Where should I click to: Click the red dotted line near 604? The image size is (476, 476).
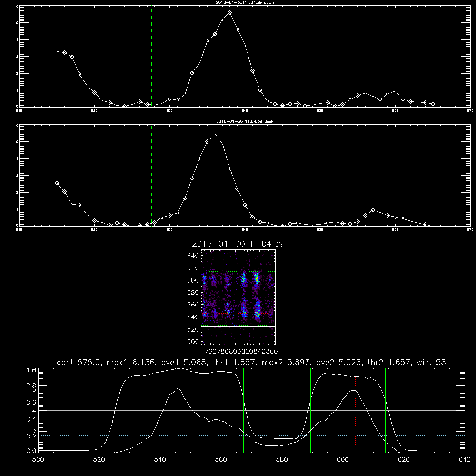pos(356,410)
